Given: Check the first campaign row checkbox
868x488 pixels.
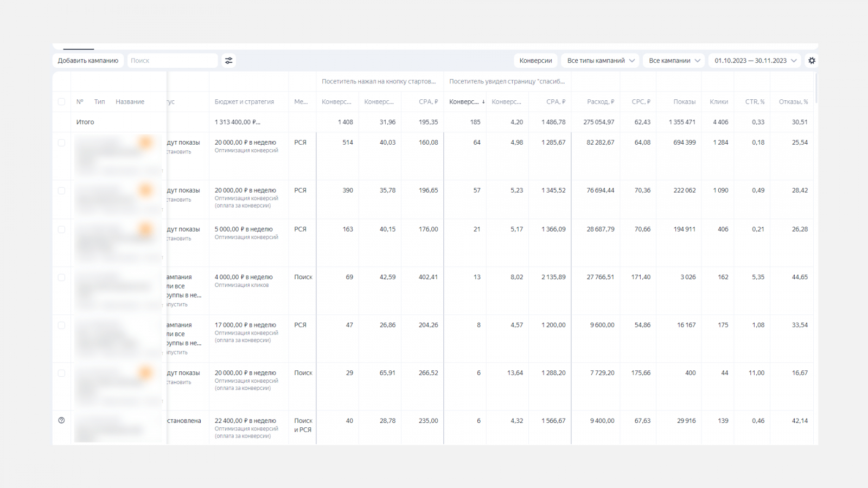Looking at the screenshot, I should click(x=61, y=143).
